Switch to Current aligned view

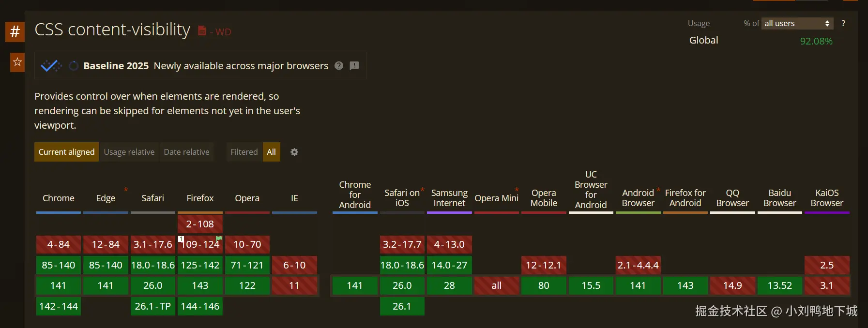pyautogui.click(x=67, y=152)
